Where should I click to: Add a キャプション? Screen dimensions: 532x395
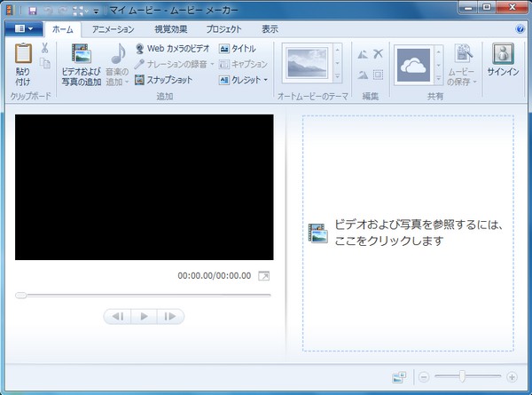(x=243, y=64)
